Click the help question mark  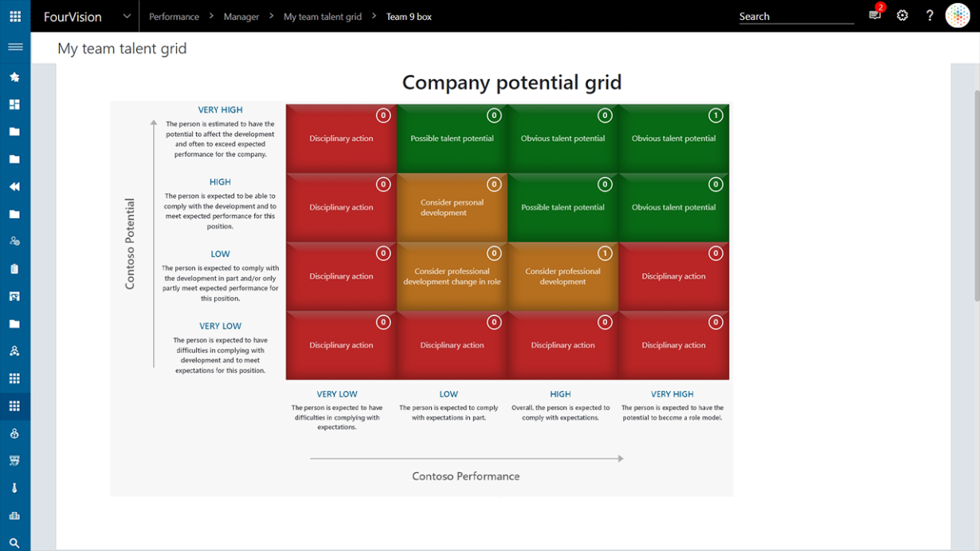(929, 15)
